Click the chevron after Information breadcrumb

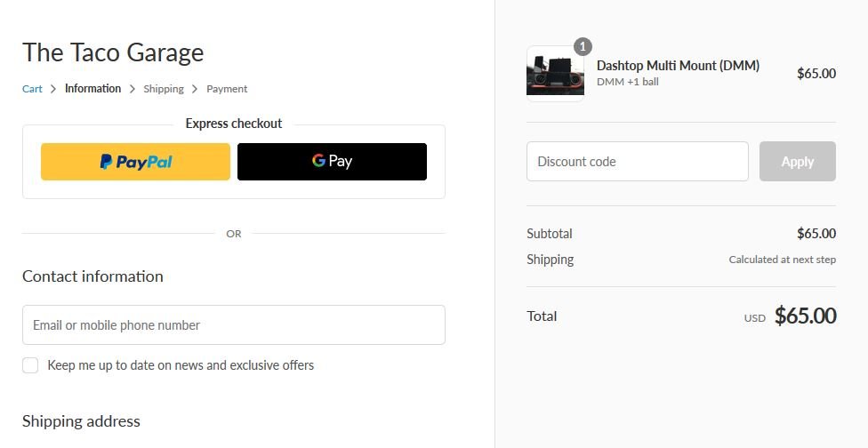132,89
